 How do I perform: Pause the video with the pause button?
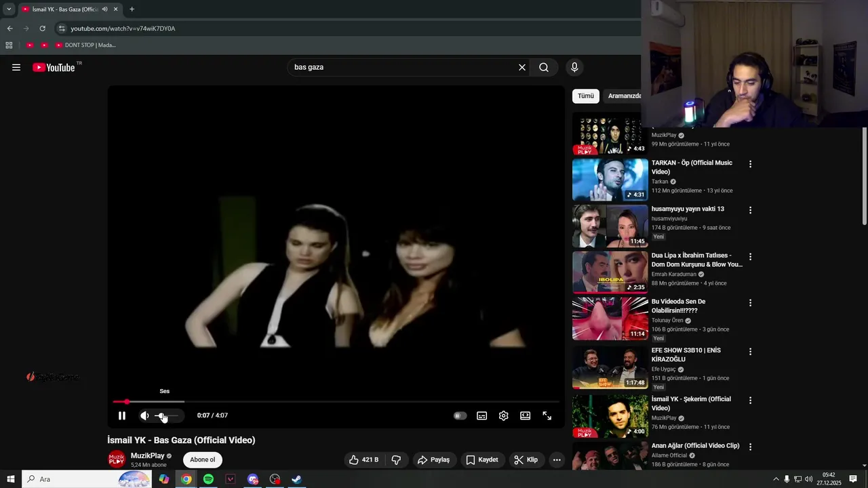pyautogui.click(x=122, y=415)
